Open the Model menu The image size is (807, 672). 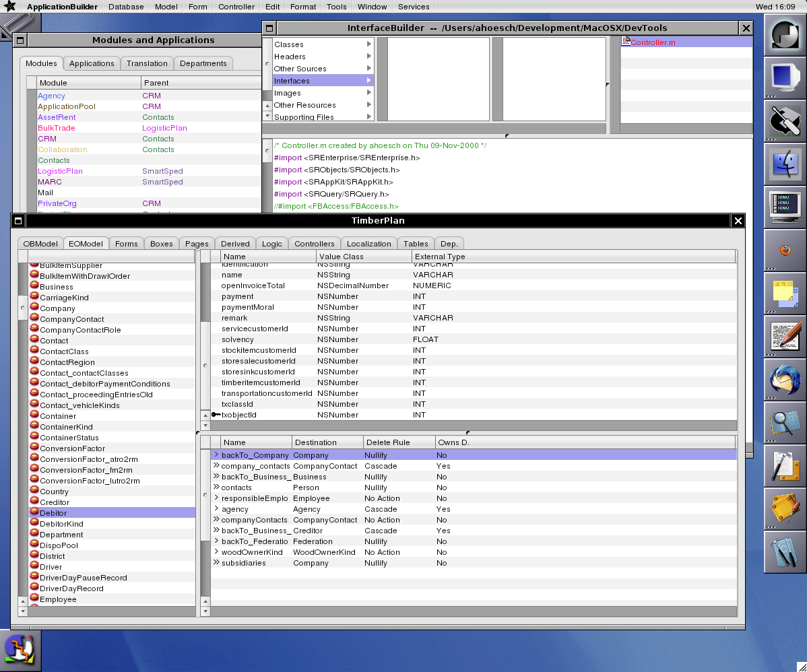(166, 7)
